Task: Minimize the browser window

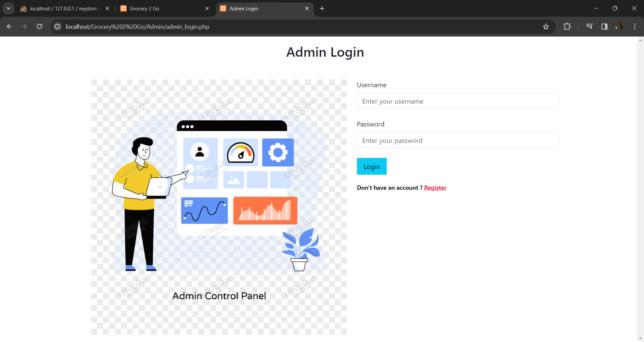Action: click(x=596, y=8)
